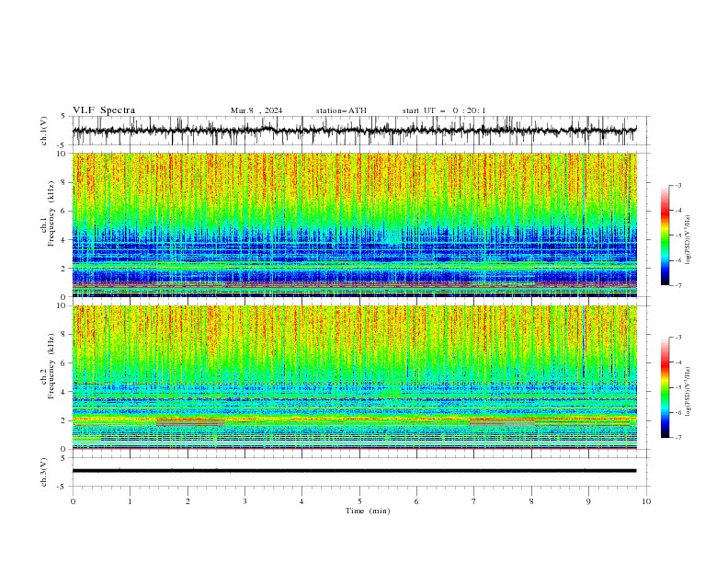Viewport: 728px width, 563px height.
Task: Click the "VLF Spectra" title text
Action: click(x=104, y=110)
